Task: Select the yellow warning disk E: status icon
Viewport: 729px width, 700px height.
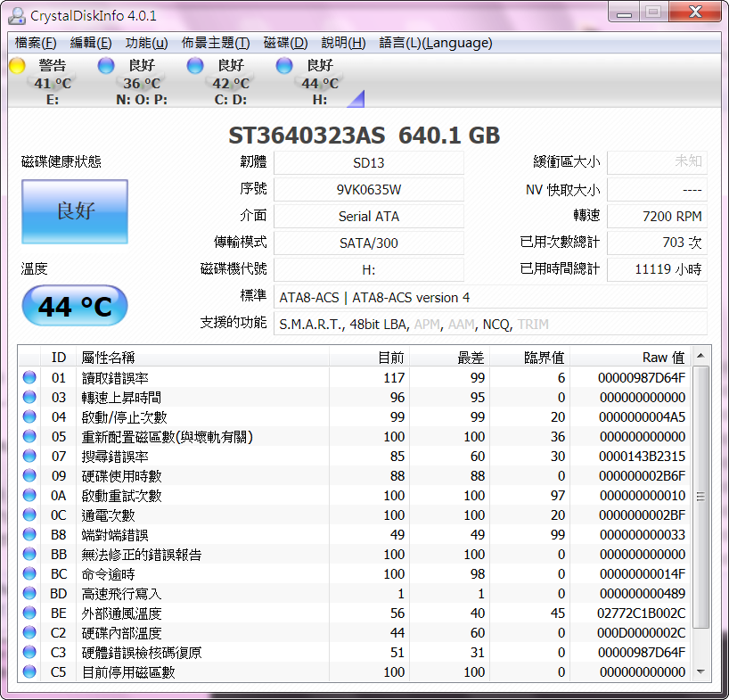Action: (x=17, y=66)
